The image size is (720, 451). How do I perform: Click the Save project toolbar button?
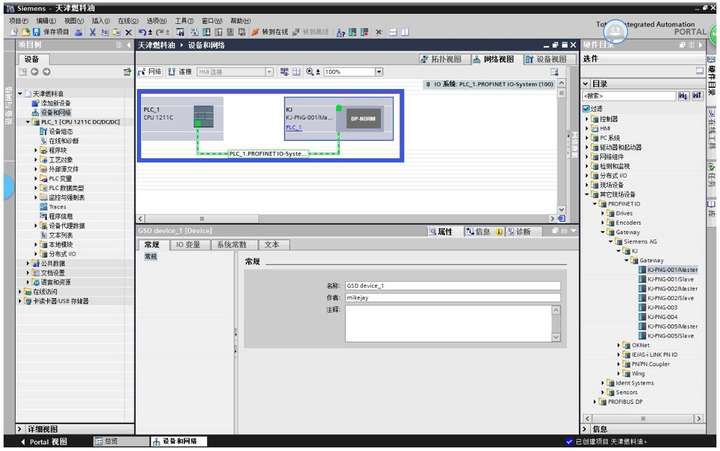[x=51, y=32]
